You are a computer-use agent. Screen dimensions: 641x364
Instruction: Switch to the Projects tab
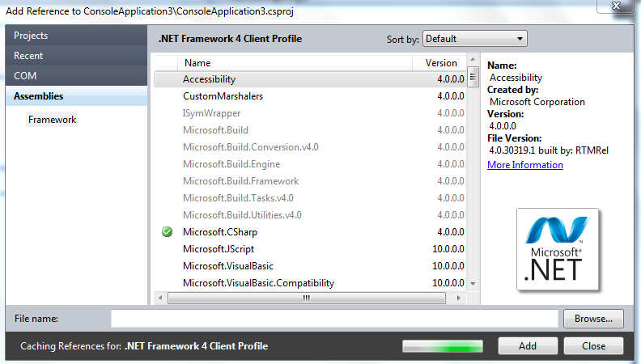point(76,36)
